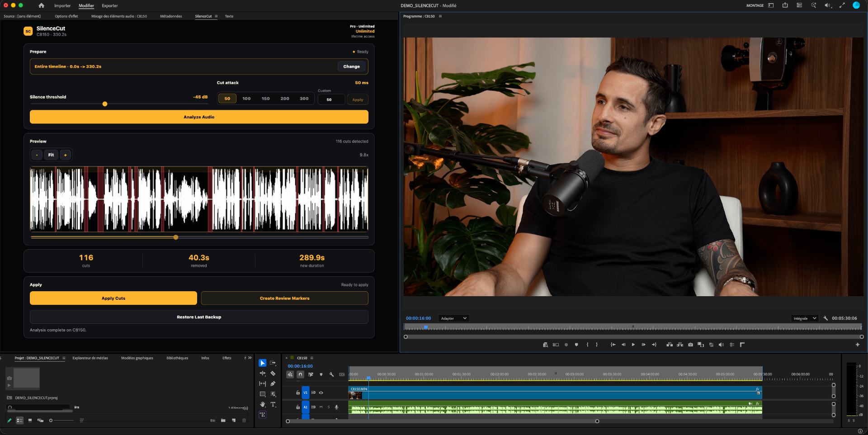Open the Explorateur de médias tab
Screen dimensions: 868x435
90,358
